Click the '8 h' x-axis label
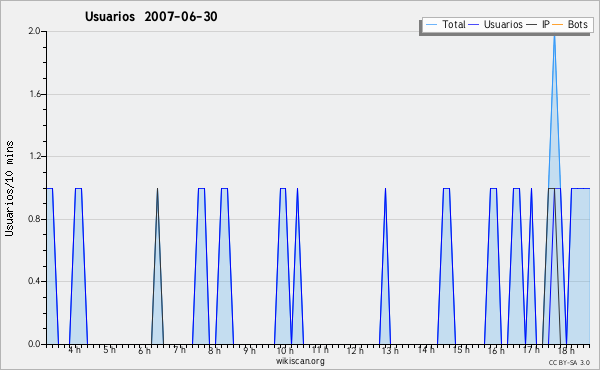 point(214,350)
